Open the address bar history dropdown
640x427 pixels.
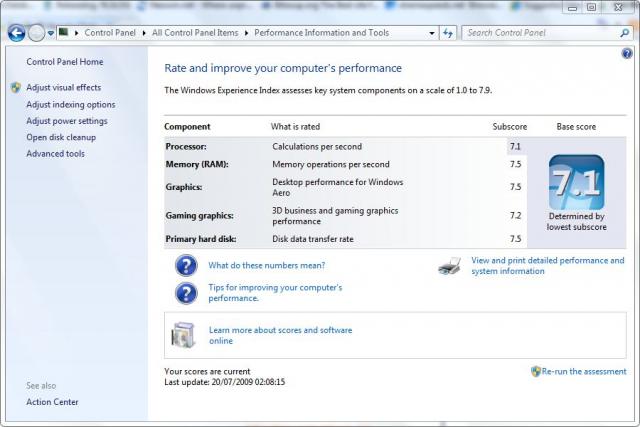point(432,33)
